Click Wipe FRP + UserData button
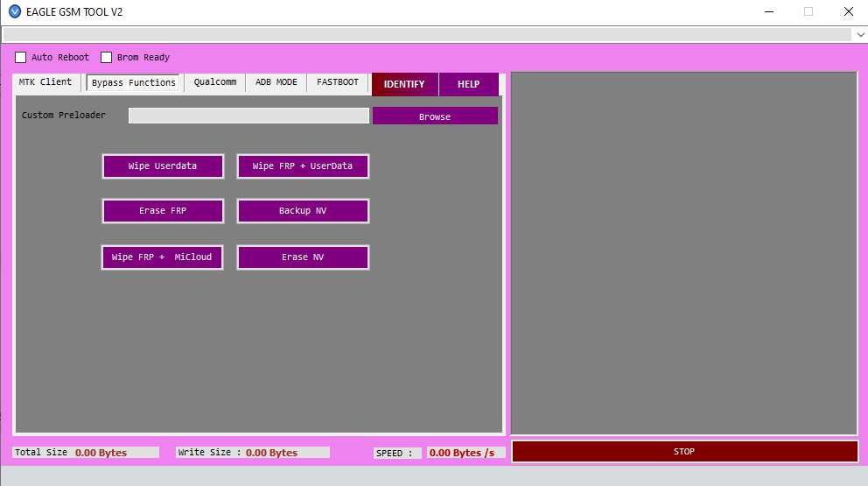868x486 pixels. pos(303,166)
